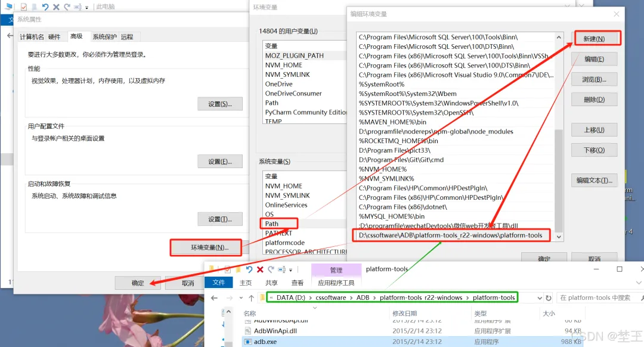Screen dimensions: 644x347
Task: Switch to 远程 tab in system properties
Action: [127, 37]
